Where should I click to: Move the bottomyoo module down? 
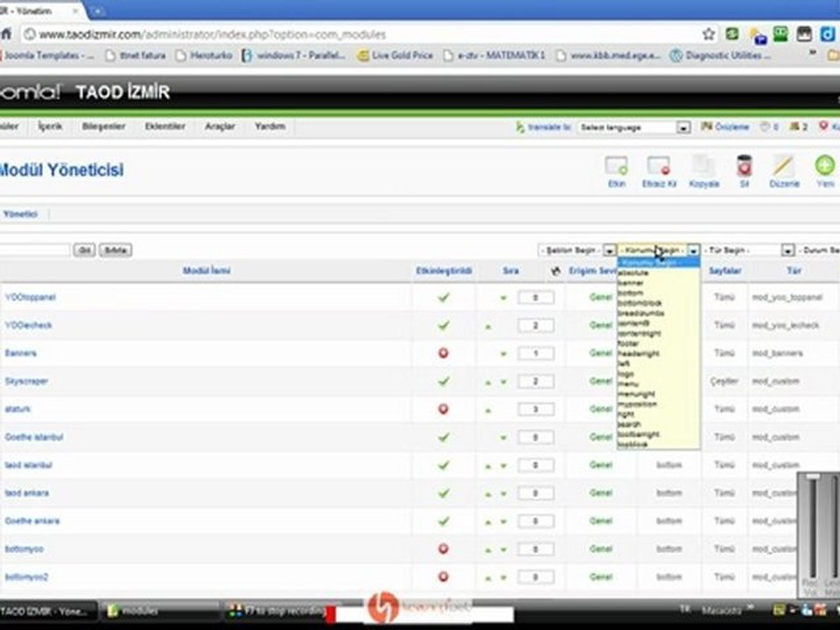coord(503,549)
